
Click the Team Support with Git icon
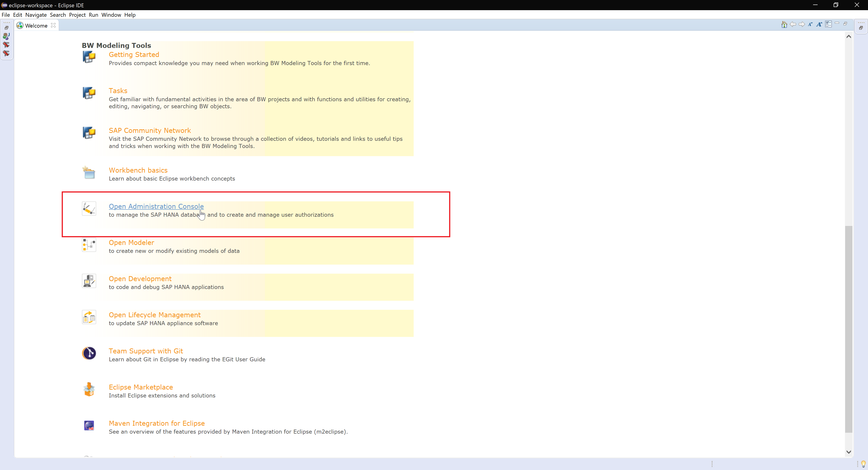click(89, 353)
